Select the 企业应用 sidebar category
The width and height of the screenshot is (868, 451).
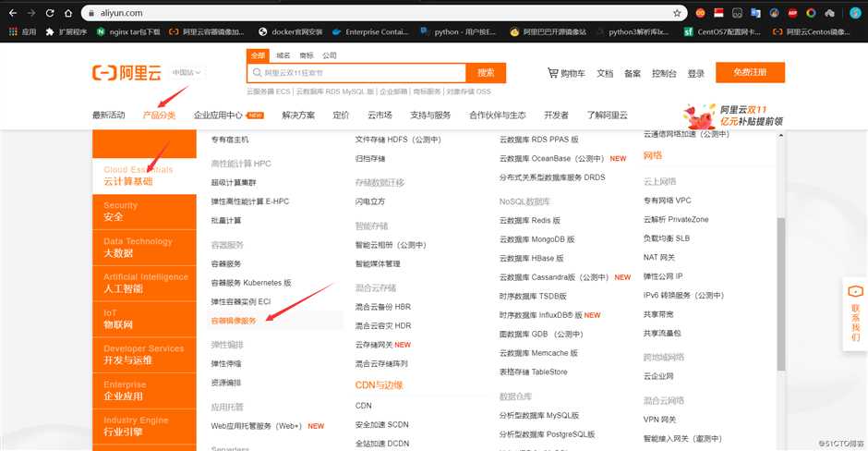pyautogui.click(x=144, y=391)
